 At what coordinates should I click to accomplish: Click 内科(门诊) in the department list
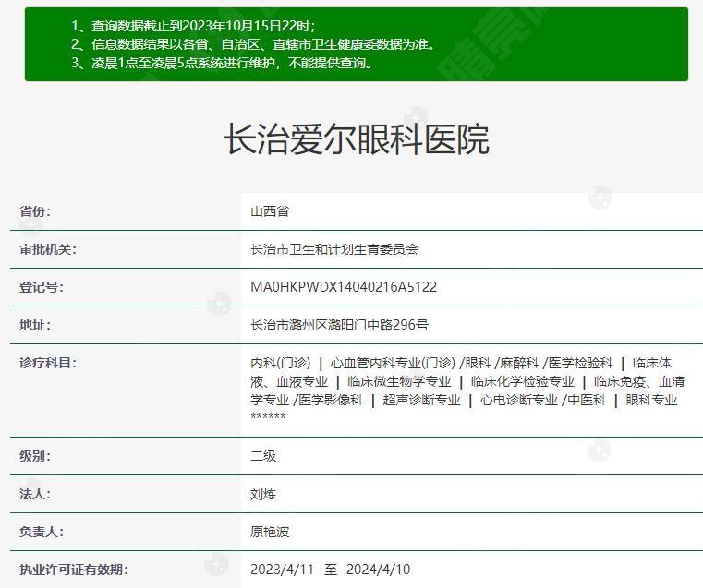pos(281,362)
